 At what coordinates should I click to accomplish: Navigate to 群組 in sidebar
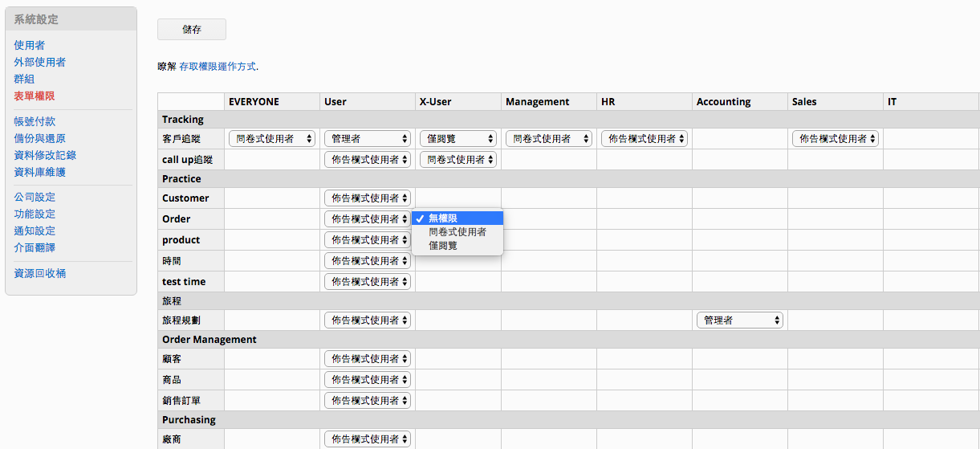24,80
